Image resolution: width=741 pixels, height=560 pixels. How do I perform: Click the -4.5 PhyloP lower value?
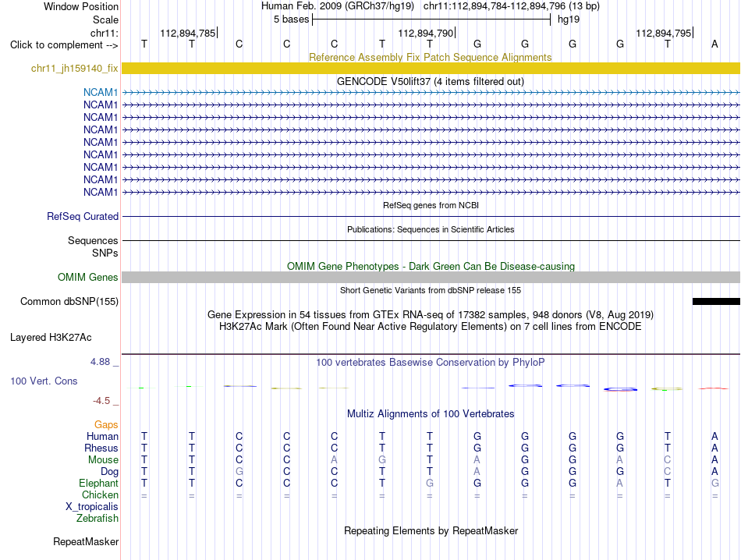(101, 401)
